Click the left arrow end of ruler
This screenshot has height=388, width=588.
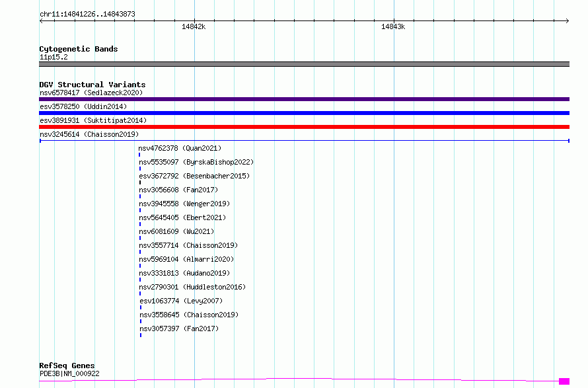pyautogui.click(x=41, y=21)
